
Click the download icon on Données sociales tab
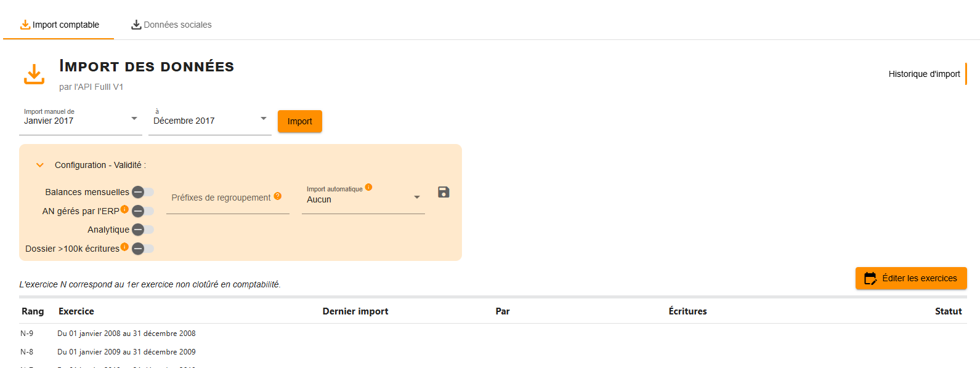pyautogui.click(x=136, y=25)
